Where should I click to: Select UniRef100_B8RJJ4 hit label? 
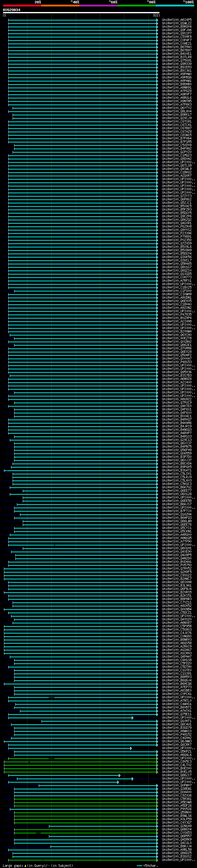[x=177, y=846]
